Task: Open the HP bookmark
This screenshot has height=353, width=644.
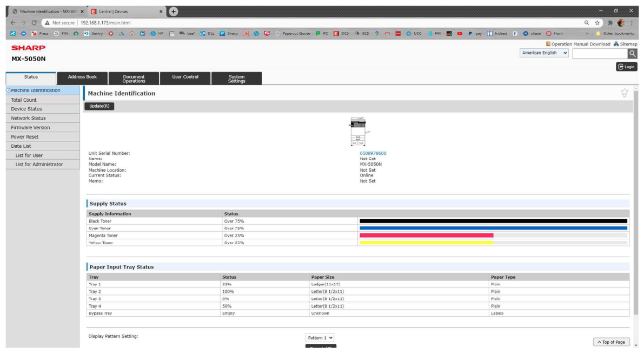Action: coord(157,34)
